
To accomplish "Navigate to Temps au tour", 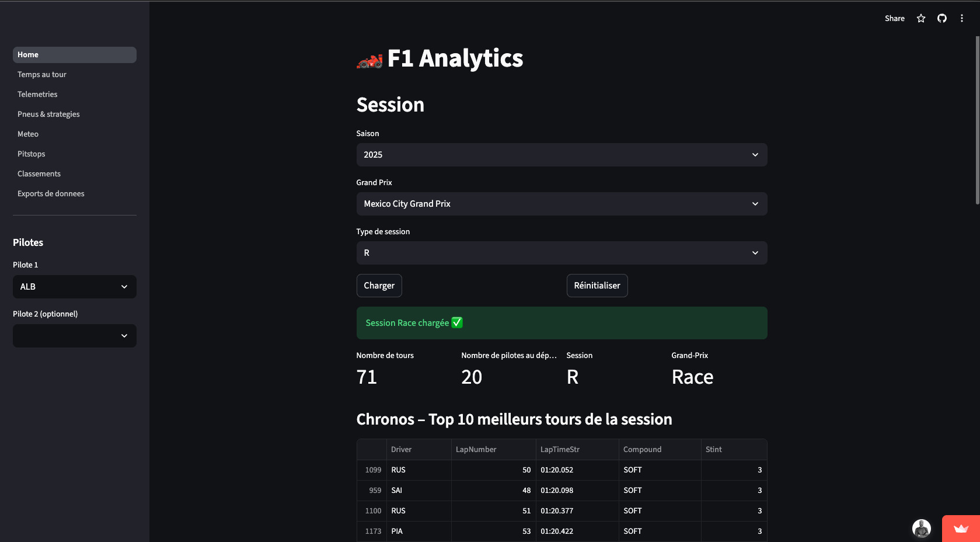I will pos(41,74).
